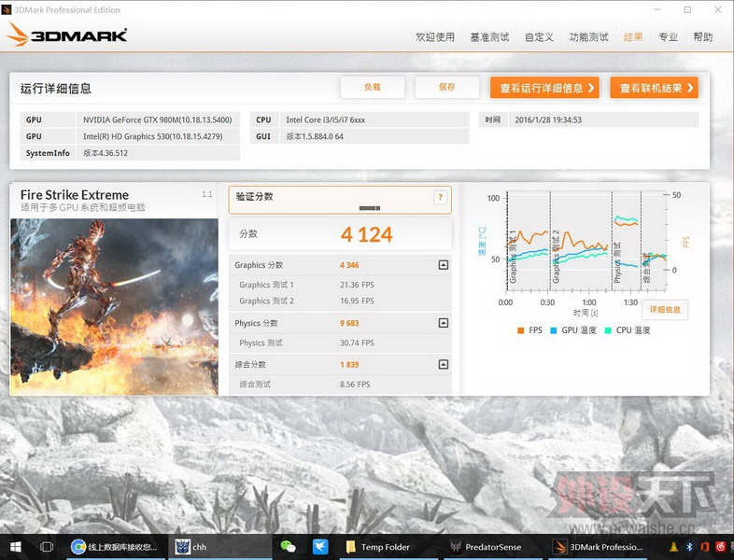Click the overall score 4 124
734x560 pixels.
[366, 234]
